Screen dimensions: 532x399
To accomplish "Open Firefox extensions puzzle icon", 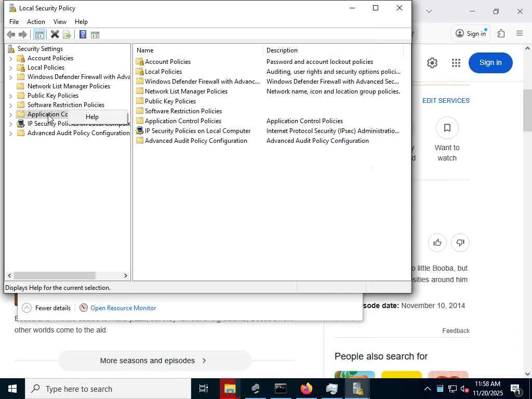I will 501,33.
